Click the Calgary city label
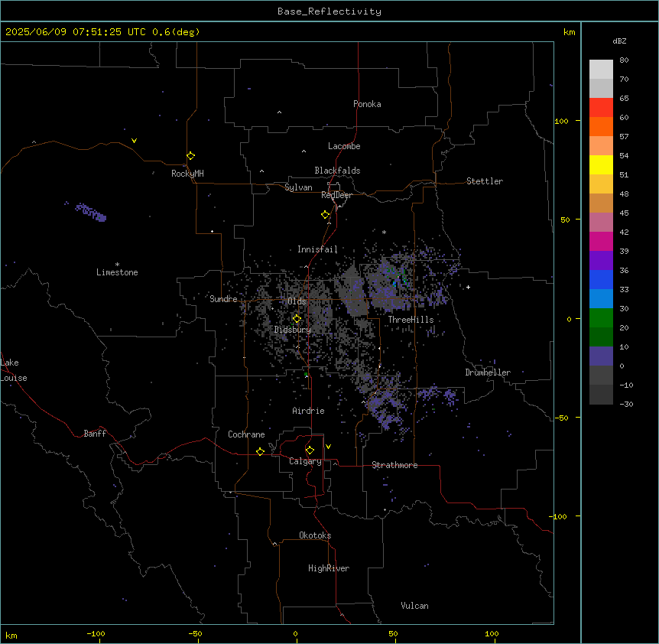 point(305,461)
